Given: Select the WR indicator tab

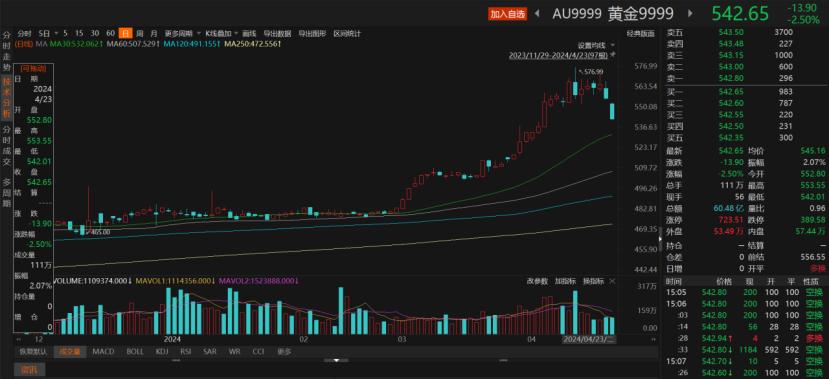Looking at the screenshot, I should coord(234,351).
